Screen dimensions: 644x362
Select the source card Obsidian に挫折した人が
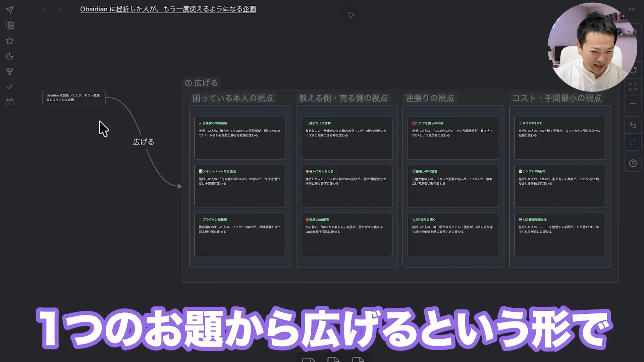pos(74,98)
